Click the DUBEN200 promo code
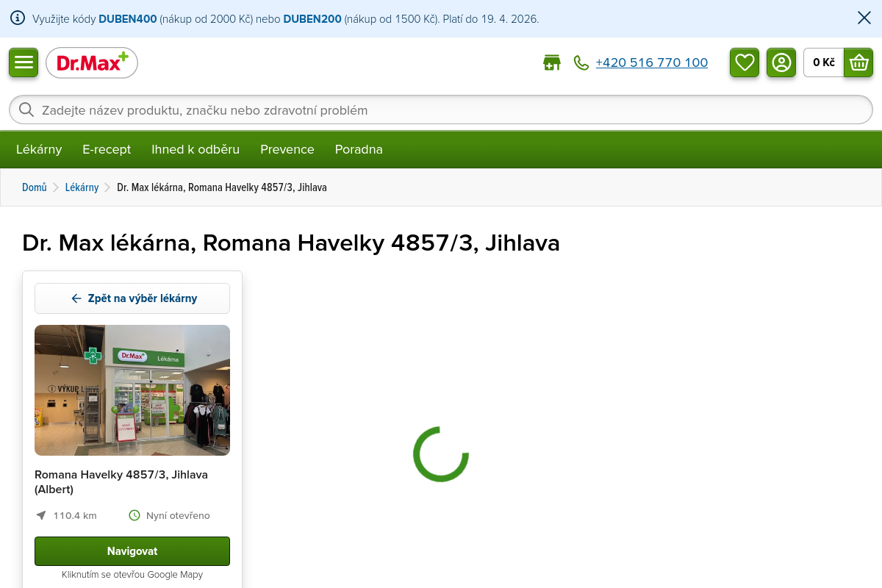 tap(312, 19)
